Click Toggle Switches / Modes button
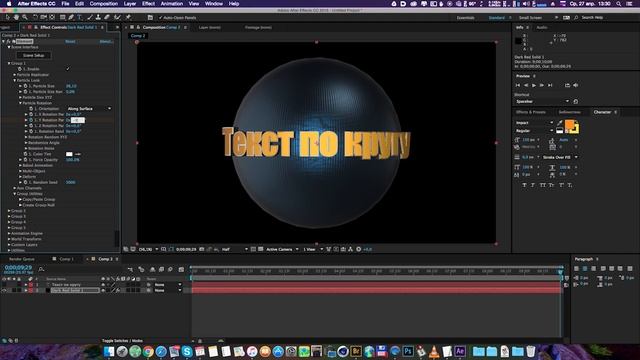 (122, 340)
